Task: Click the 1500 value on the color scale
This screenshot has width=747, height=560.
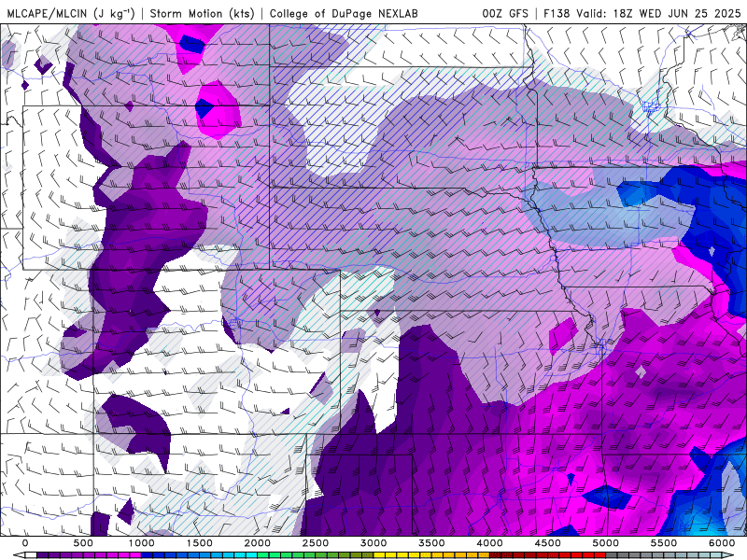Action: click(x=199, y=543)
